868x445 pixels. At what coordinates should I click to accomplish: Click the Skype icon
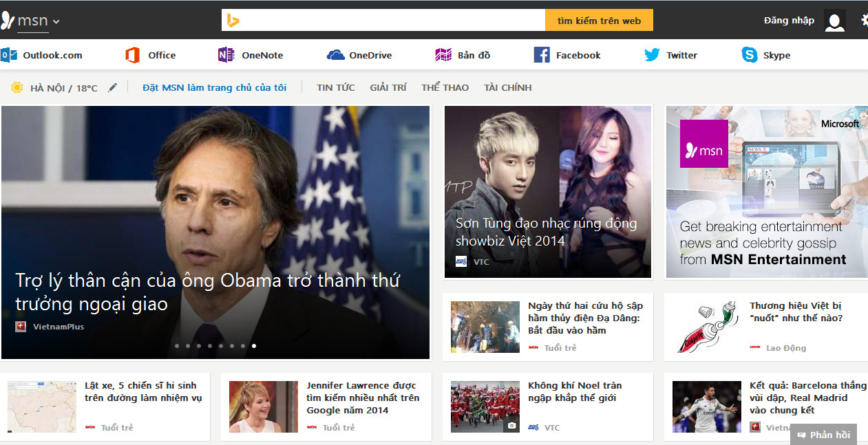tap(750, 55)
